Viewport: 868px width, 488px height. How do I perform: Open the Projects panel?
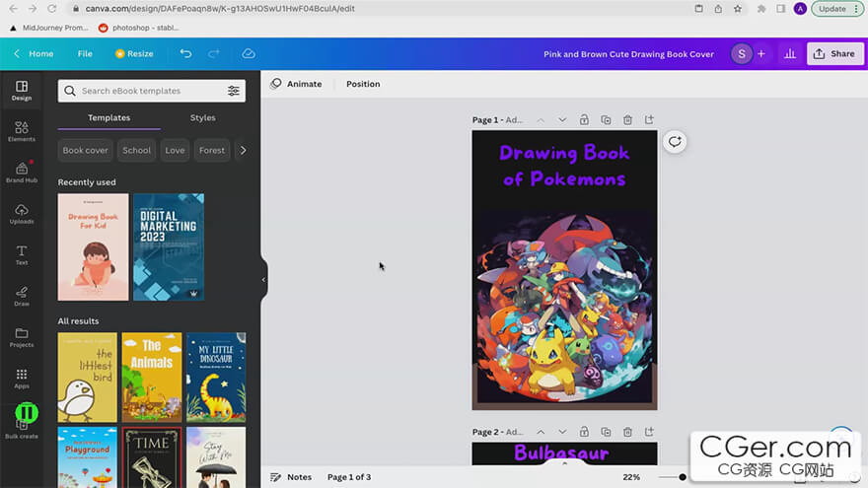(x=22, y=337)
